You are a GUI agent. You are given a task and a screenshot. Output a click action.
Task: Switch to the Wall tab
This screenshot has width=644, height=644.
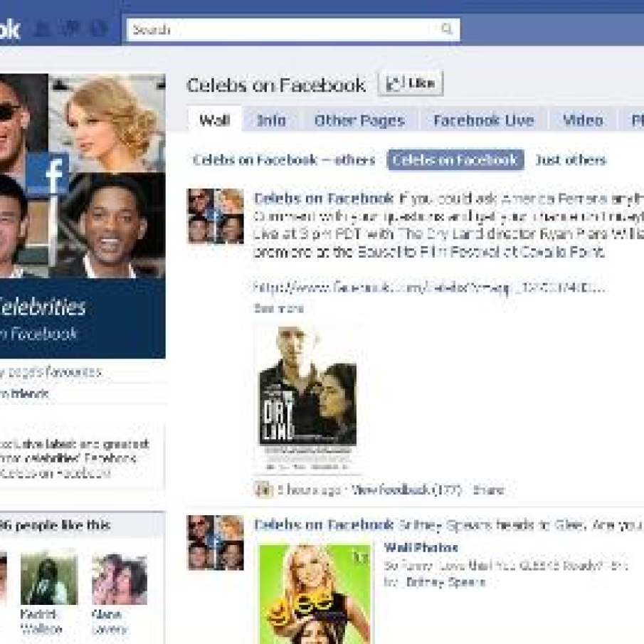(214, 120)
